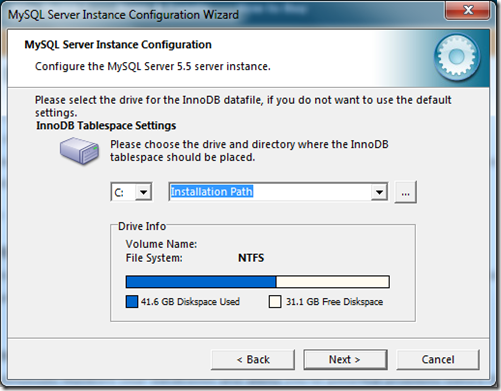Expand the Installation Path combo box arrow

(x=379, y=192)
